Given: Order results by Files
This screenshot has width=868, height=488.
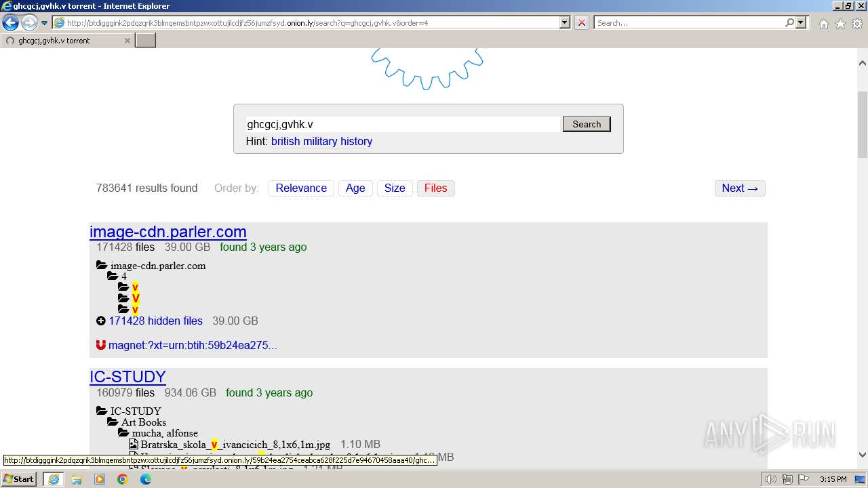Looking at the screenshot, I should (x=435, y=188).
